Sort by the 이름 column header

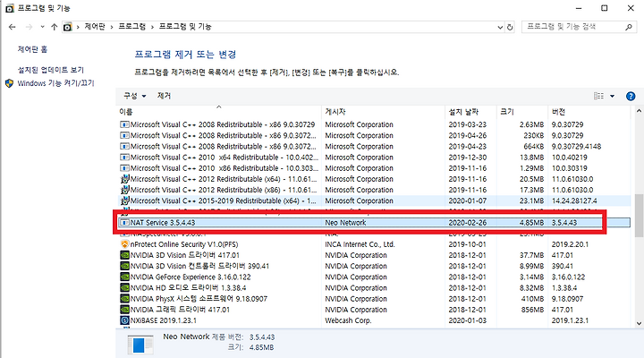coord(219,112)
